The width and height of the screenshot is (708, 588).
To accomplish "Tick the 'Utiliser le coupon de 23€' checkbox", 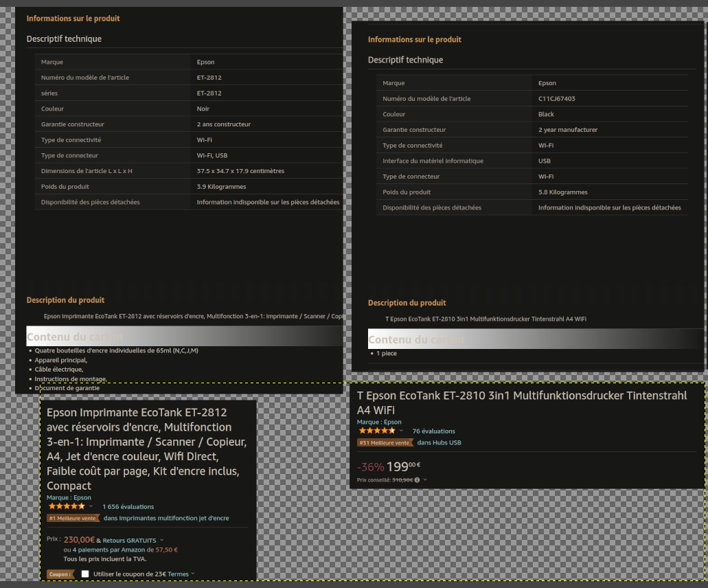I will click(x=85, y=574).
